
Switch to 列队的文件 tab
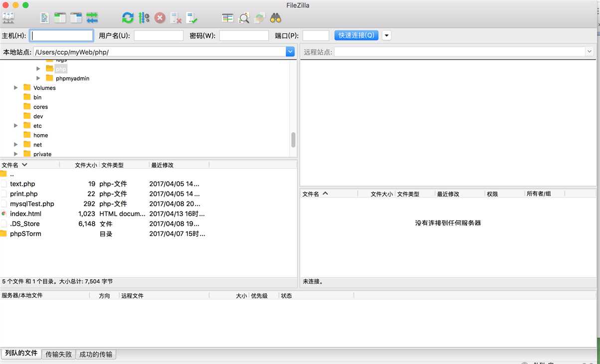point(21,354)
